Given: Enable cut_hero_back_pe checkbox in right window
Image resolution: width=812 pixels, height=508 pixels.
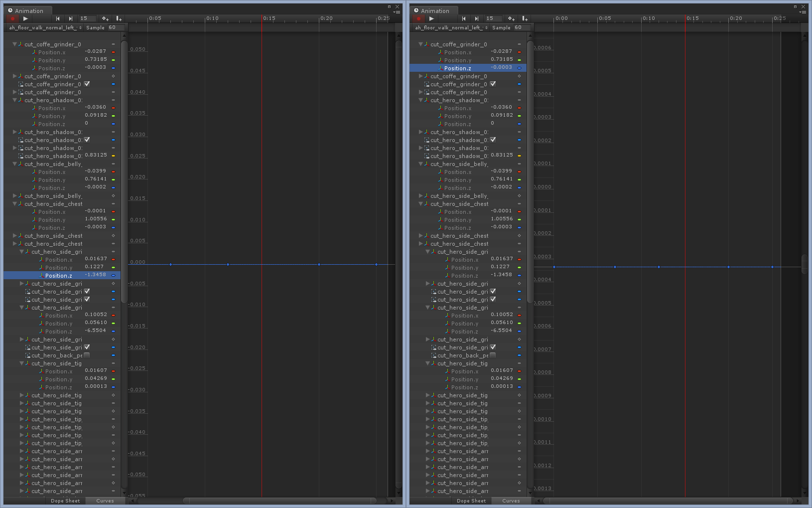Looking at the screenshot, I should coord(493,355).
